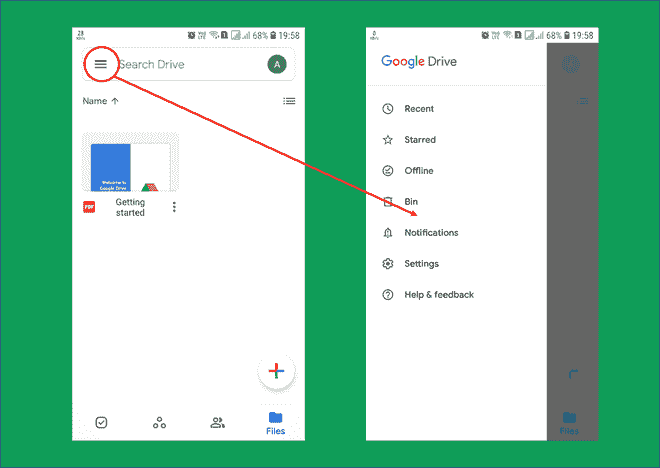Tap the clock 19:58 in right status bar
Screen dimensions: 660x468
click(x=583, y=35)
